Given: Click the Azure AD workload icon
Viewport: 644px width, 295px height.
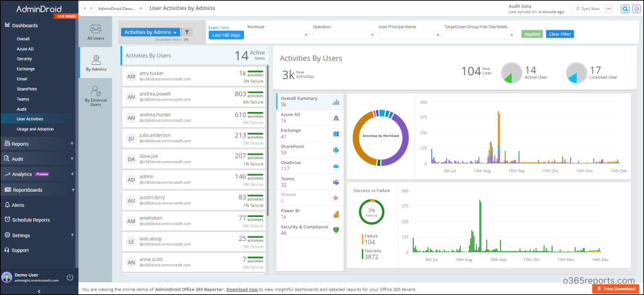Looking at the screenshot, I should (336, 118).
